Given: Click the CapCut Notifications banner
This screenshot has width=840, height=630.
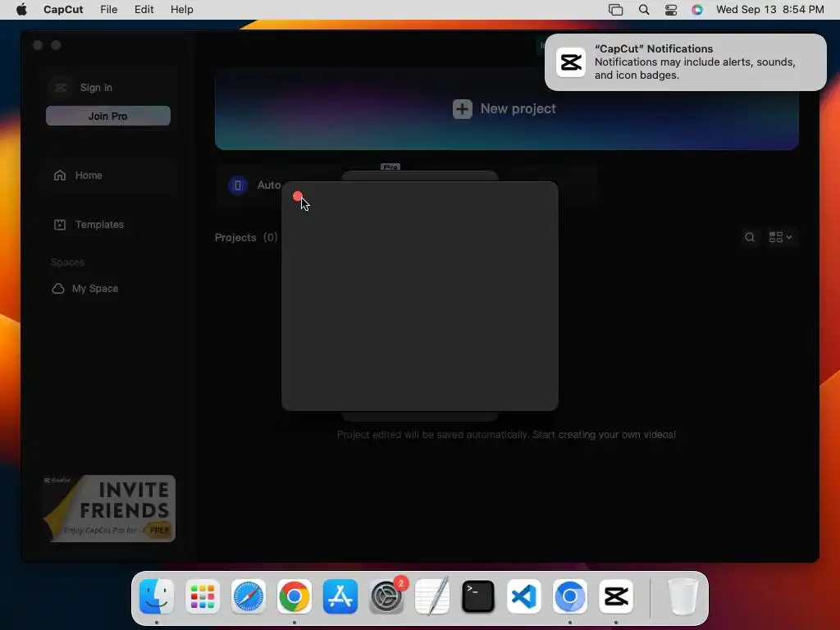Looking at the screenshot, I should tap(685, 62).
